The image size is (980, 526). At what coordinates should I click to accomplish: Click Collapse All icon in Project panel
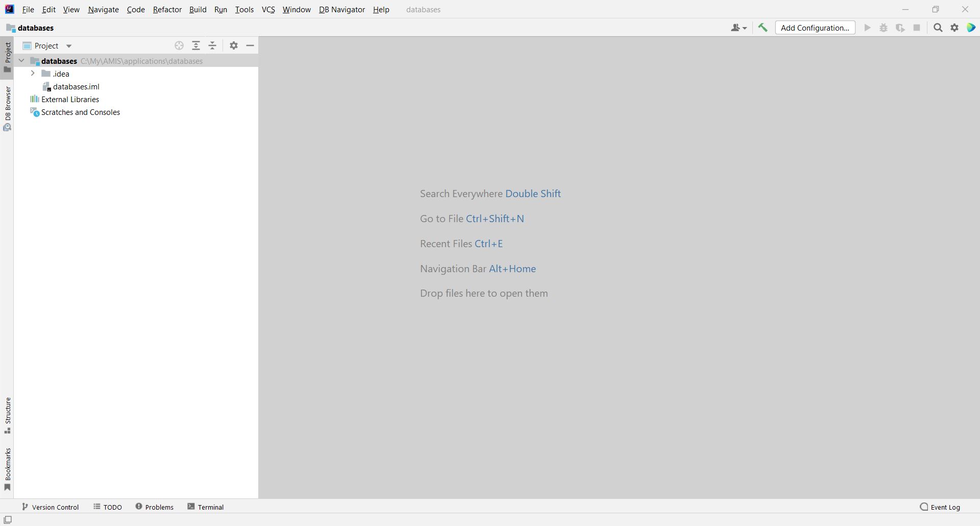point(212,46)
